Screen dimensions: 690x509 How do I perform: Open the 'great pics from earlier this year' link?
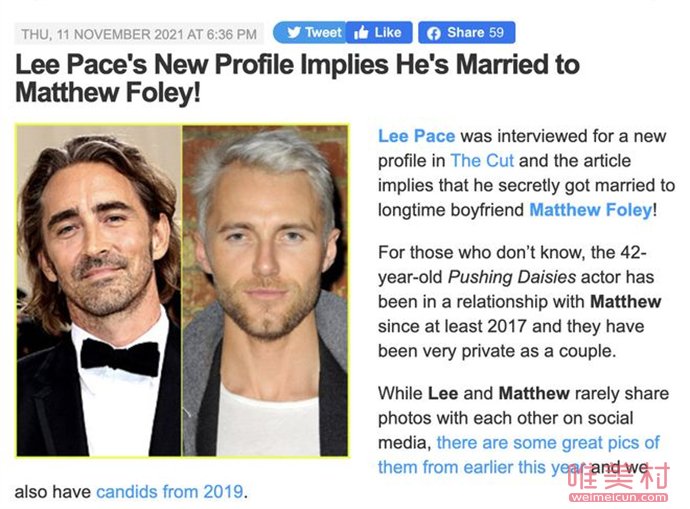click(x=519, y=454)
